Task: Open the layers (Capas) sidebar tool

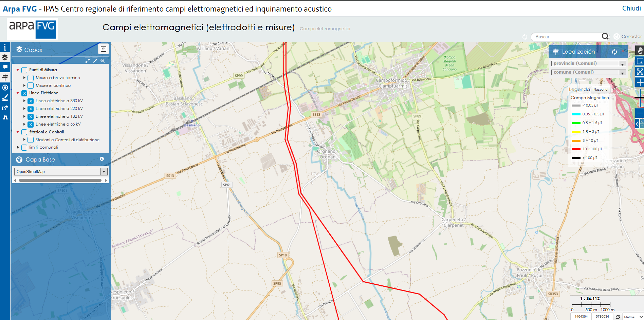Action: (x=5, y=57)
